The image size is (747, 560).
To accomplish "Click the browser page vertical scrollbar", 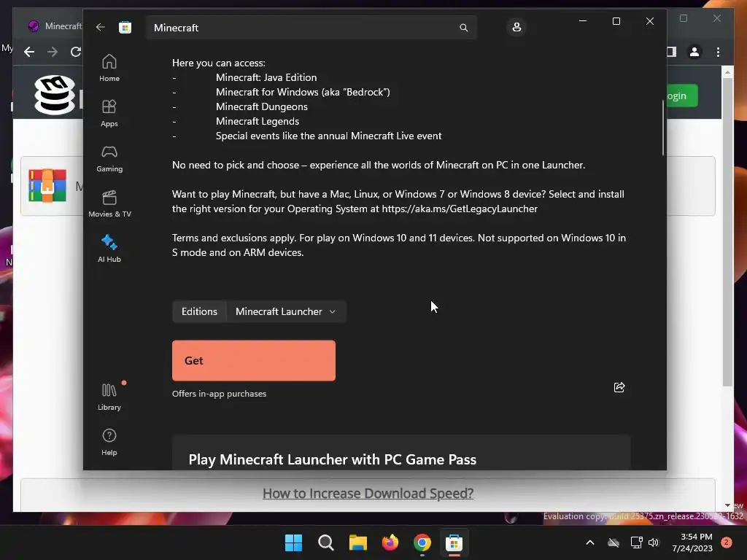I will 727,232.
